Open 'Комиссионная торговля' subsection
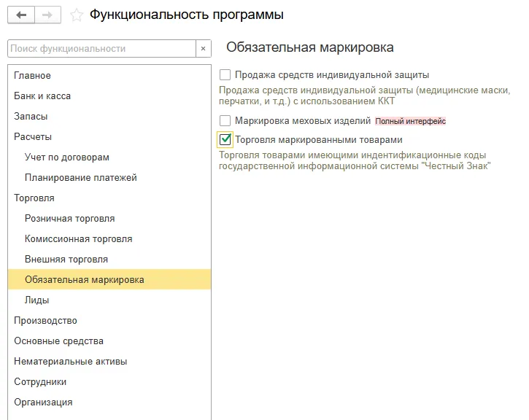Viewport: 529px width, 420px height. (x=109, y=239)
